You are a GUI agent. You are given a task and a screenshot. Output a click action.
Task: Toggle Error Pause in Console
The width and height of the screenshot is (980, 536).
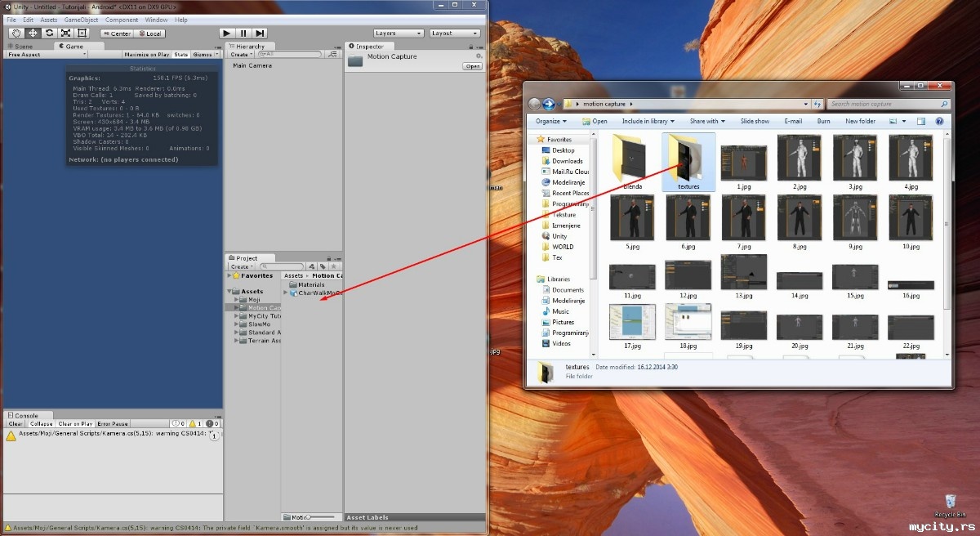[113, 424]
